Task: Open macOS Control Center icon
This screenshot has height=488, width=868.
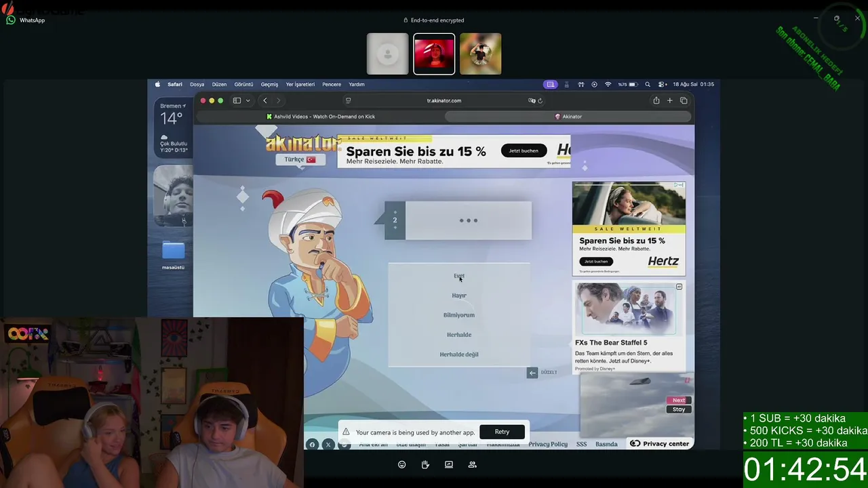Action: (x=662, y=85)
